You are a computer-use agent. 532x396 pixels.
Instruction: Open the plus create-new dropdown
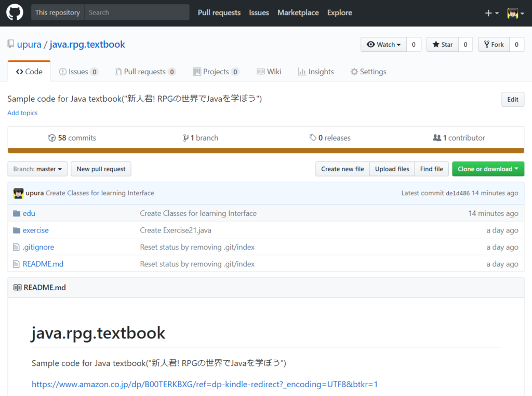click(491, 13)
